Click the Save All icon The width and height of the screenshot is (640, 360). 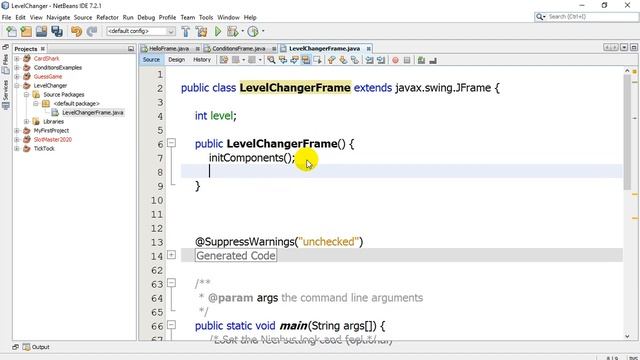click(x=57, y=31)
